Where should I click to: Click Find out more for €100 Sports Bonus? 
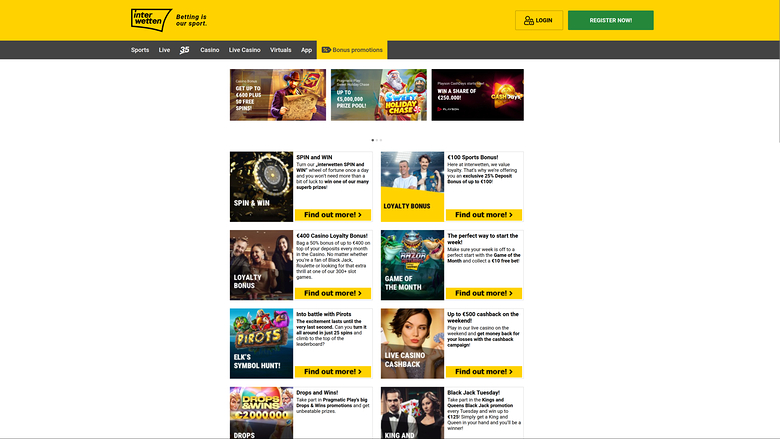[x=484, y=215]
